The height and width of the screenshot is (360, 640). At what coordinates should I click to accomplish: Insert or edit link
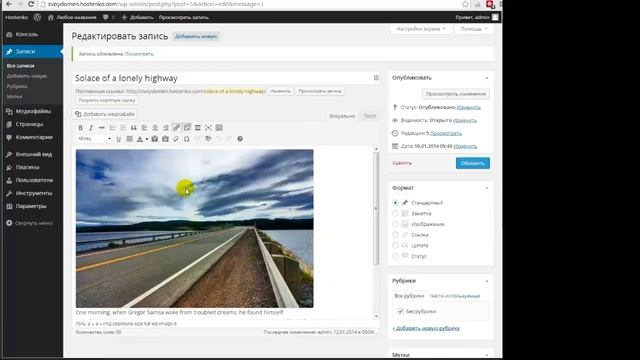[x=176, y=128]
